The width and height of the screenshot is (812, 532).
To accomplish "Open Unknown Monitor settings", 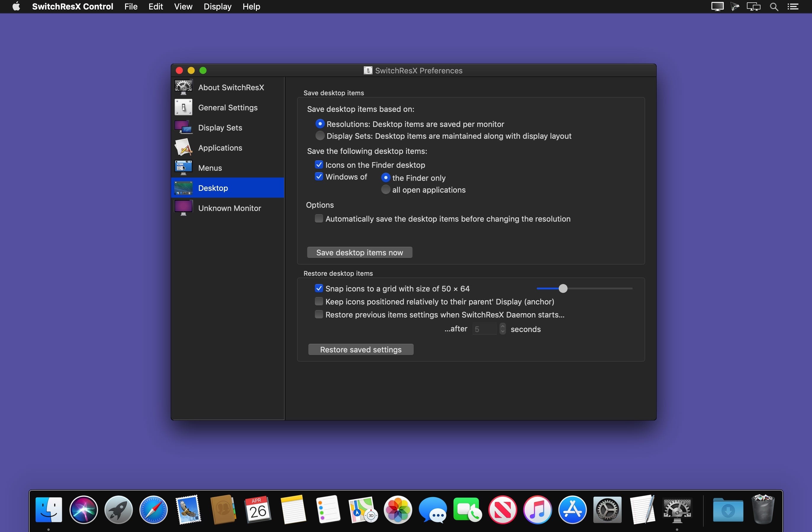I will pyautogui.click(x=228, y=208).
